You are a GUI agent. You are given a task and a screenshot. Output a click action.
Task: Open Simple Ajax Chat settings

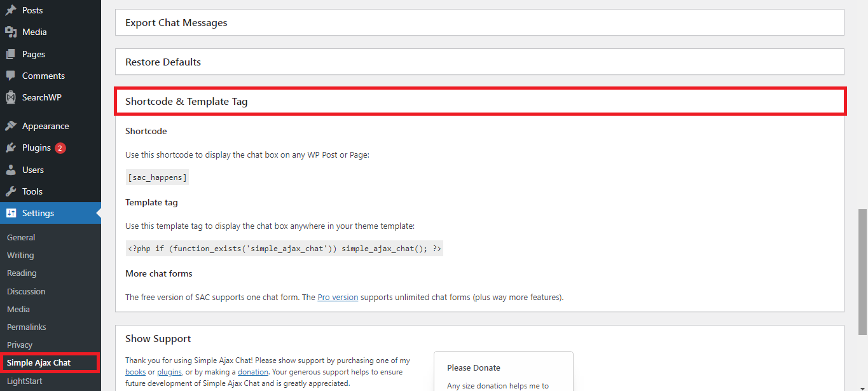point(39,362)
